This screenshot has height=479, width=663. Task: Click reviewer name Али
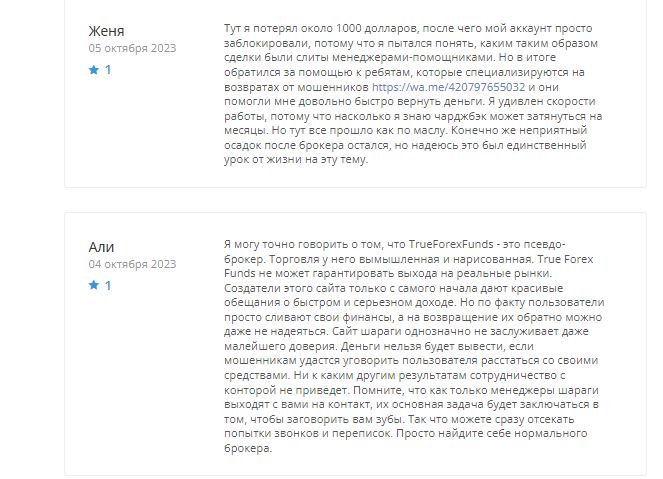(101, 246)
